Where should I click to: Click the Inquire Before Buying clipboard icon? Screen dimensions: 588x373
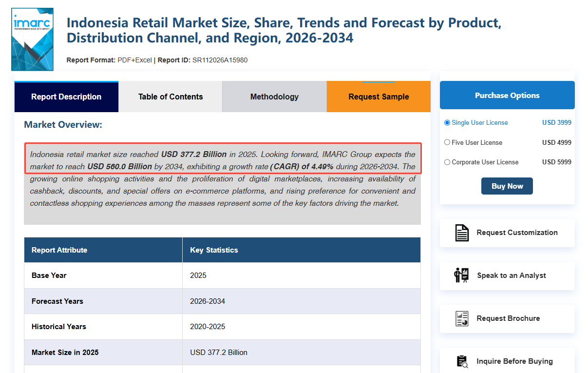[x=461, y=361]
